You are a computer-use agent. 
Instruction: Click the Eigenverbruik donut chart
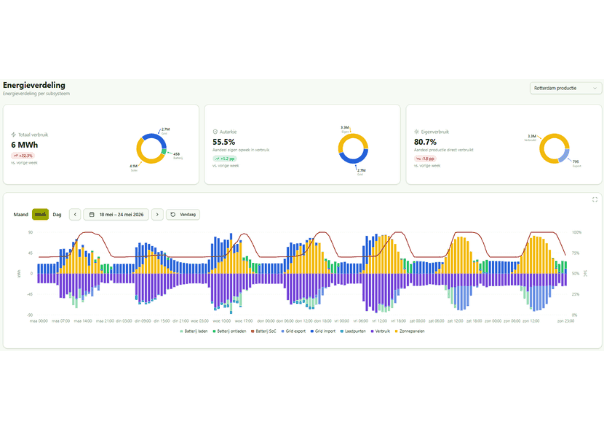point(554,148)
